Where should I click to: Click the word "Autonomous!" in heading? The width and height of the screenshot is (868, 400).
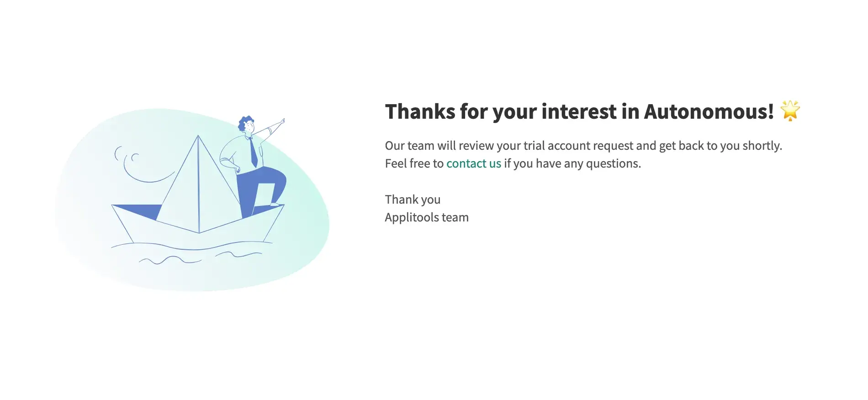point(709,112)
